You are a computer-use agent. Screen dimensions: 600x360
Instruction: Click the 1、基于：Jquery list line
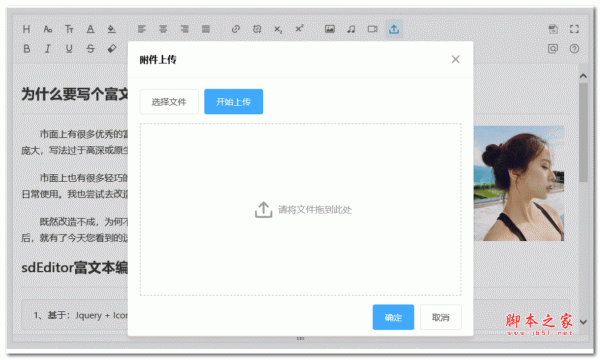(81, 316)
